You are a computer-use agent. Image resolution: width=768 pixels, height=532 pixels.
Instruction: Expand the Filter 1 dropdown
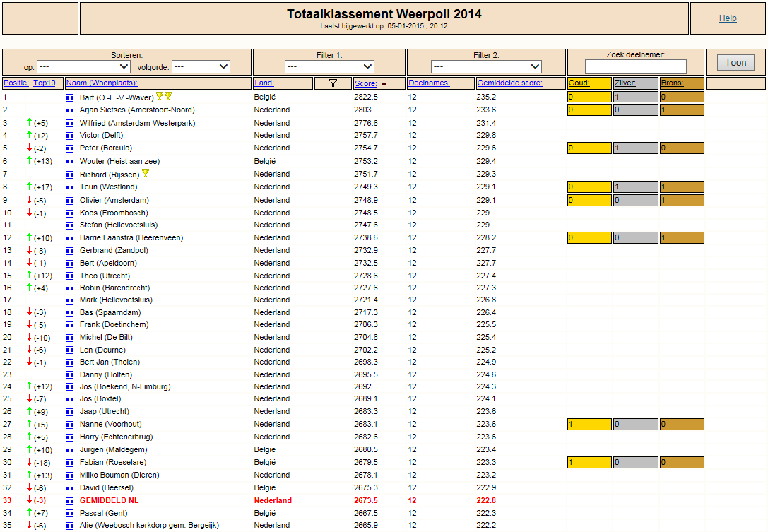click(x=329, y=66)
